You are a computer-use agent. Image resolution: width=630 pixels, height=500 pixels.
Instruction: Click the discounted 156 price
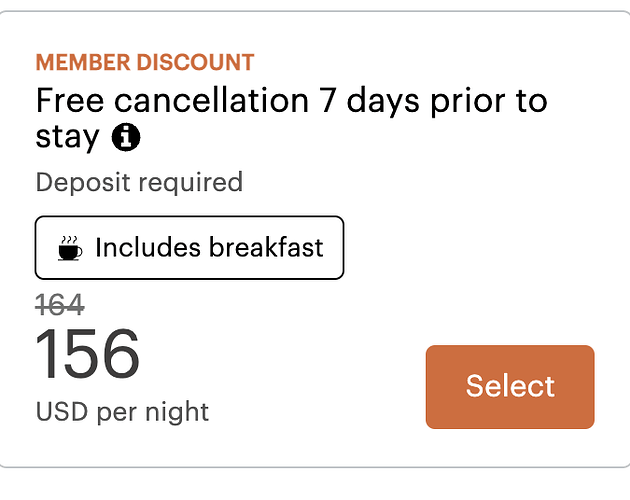tap(88, 354)
